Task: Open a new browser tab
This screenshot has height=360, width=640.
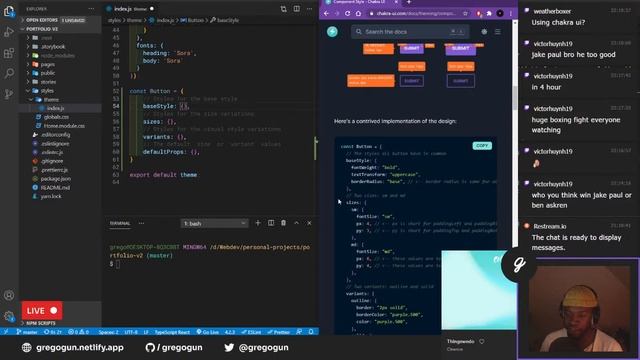Action: coord(409,2)
